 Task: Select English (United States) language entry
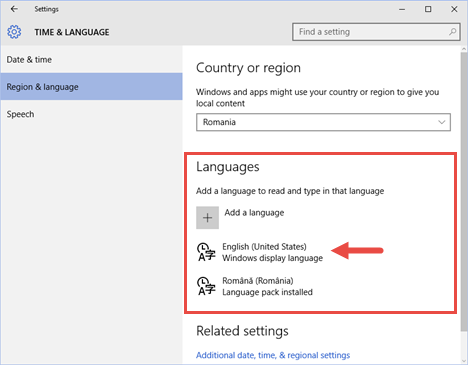point(260,252)
